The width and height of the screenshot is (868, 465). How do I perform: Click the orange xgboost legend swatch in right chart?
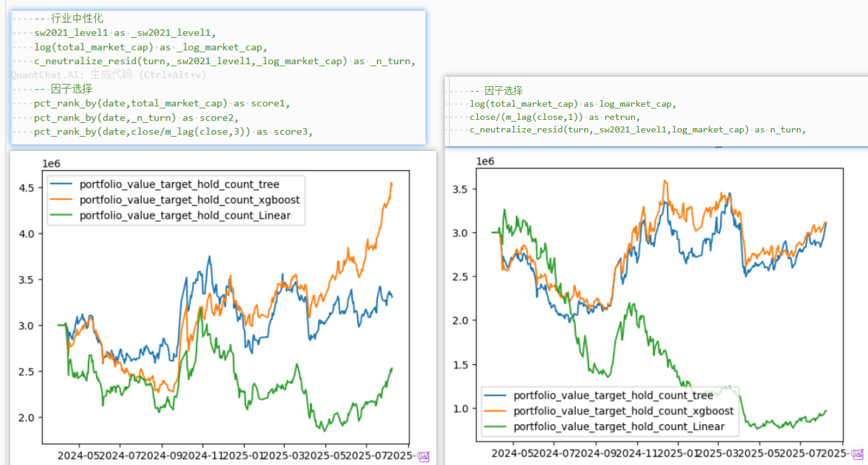coord(496,411)
